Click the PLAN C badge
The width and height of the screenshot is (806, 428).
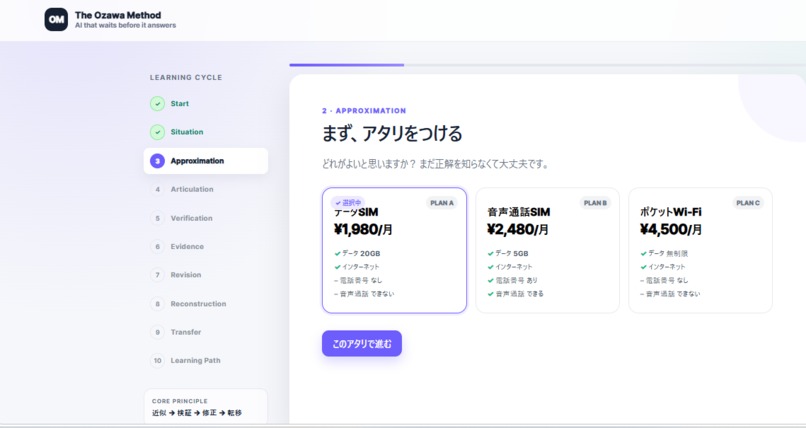click(x=748, y=203)
